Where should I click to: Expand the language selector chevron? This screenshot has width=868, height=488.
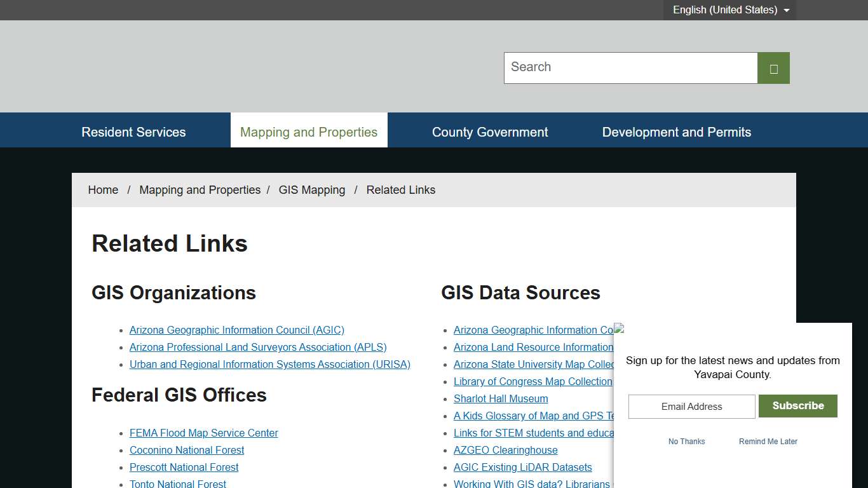(787, 10)
